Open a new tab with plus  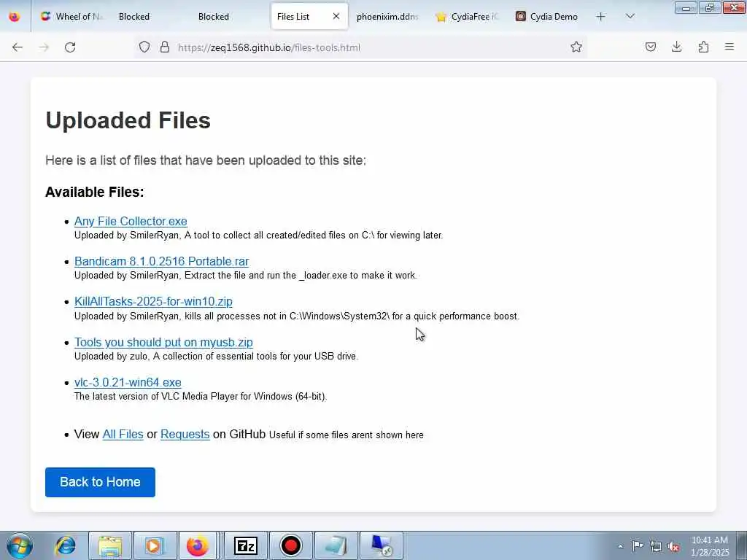601,17
